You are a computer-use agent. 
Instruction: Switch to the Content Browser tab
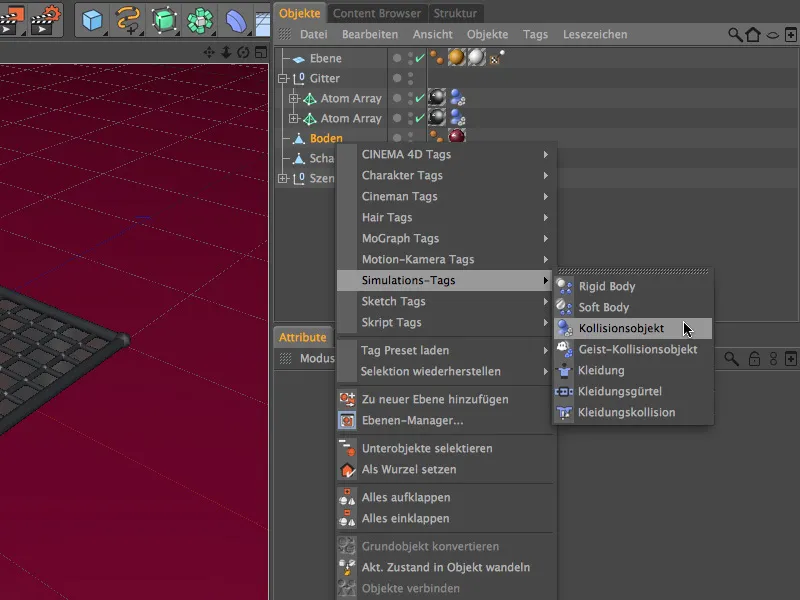pos(377,13)
